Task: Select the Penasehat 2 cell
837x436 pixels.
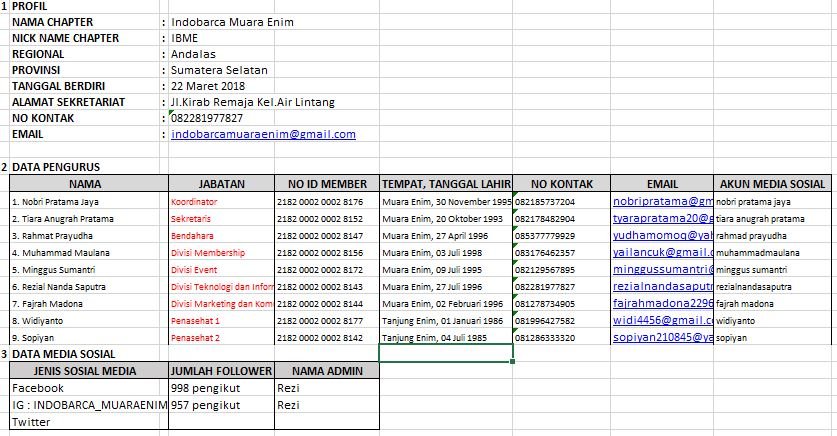Action: [222, 338]
